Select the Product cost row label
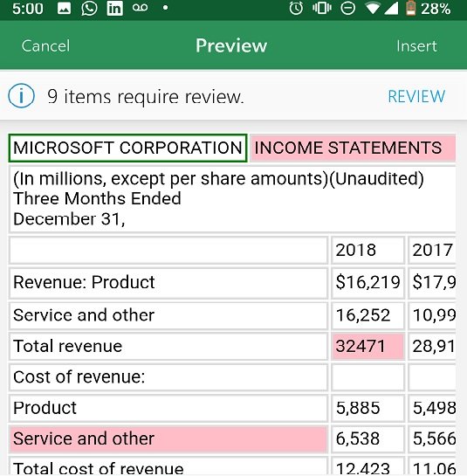This screenshot has height=476, width=467. 168,408
